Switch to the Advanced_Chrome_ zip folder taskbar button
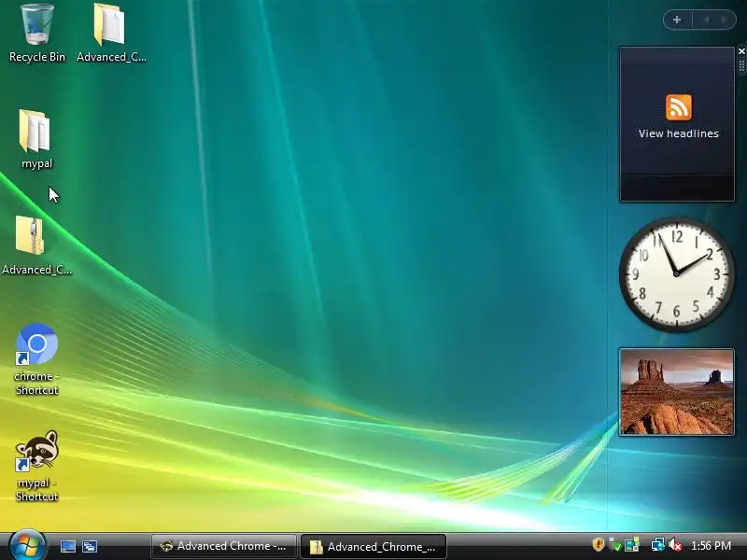 [x=373, y=546]
